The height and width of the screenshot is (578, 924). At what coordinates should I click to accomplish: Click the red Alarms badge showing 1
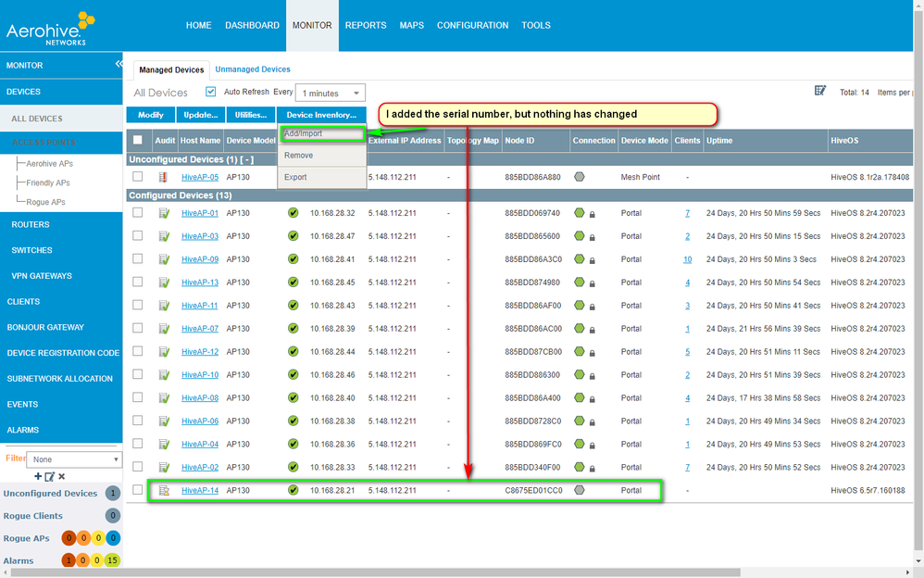69,560
